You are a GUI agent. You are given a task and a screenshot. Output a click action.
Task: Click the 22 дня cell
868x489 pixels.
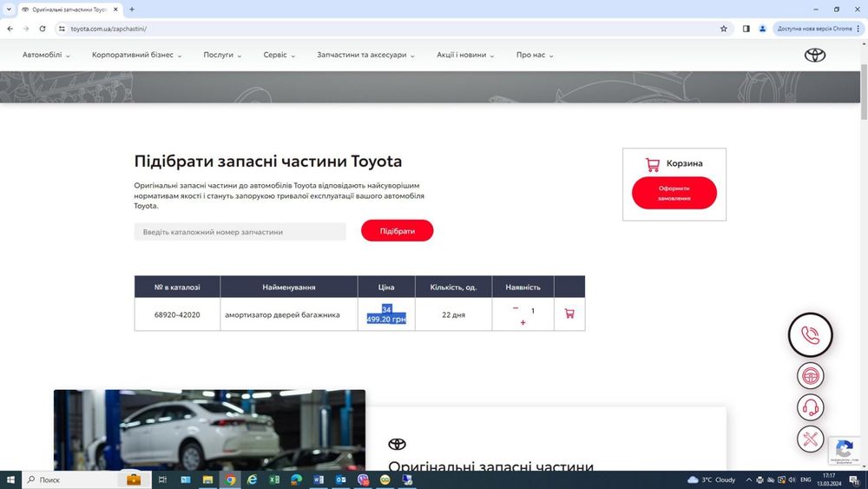[x=453, y=314]
